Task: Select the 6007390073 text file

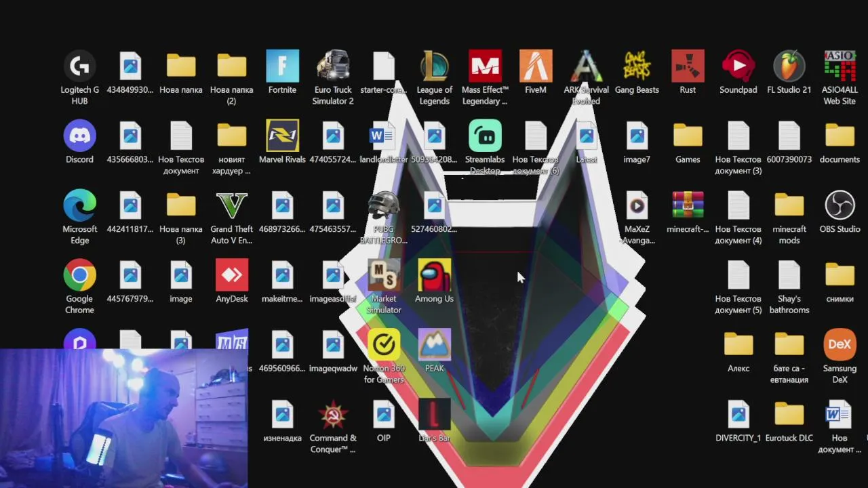Action: coord(789,142)
